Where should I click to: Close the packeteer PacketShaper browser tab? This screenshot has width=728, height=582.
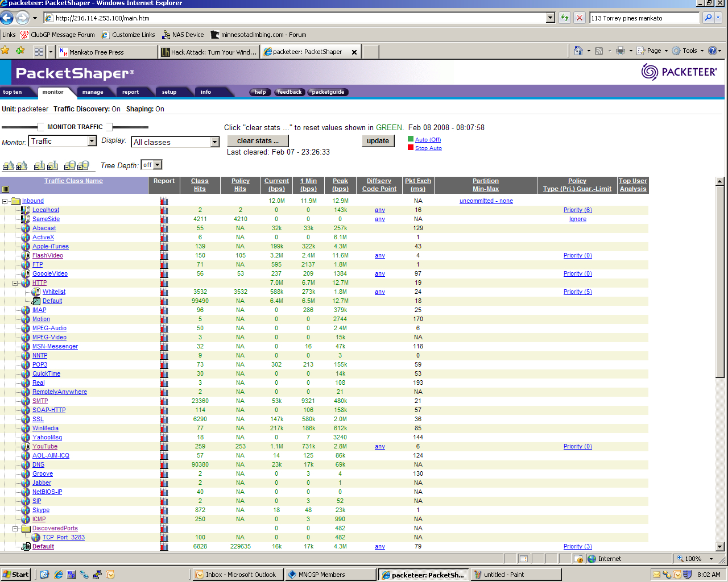click(354, 52)
